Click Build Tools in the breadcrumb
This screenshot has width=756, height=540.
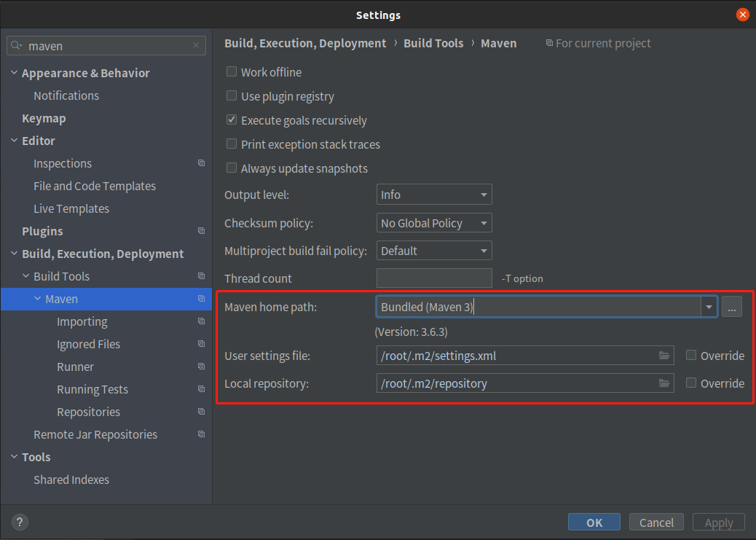point(433,44)
